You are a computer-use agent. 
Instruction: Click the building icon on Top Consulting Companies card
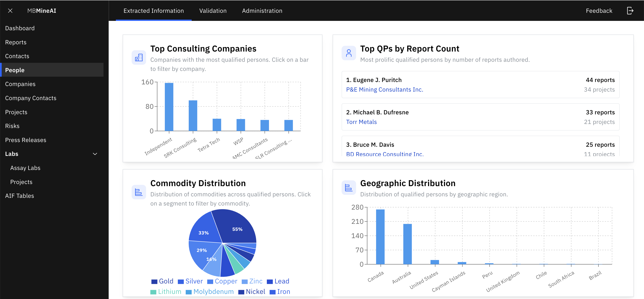(139, 57)
